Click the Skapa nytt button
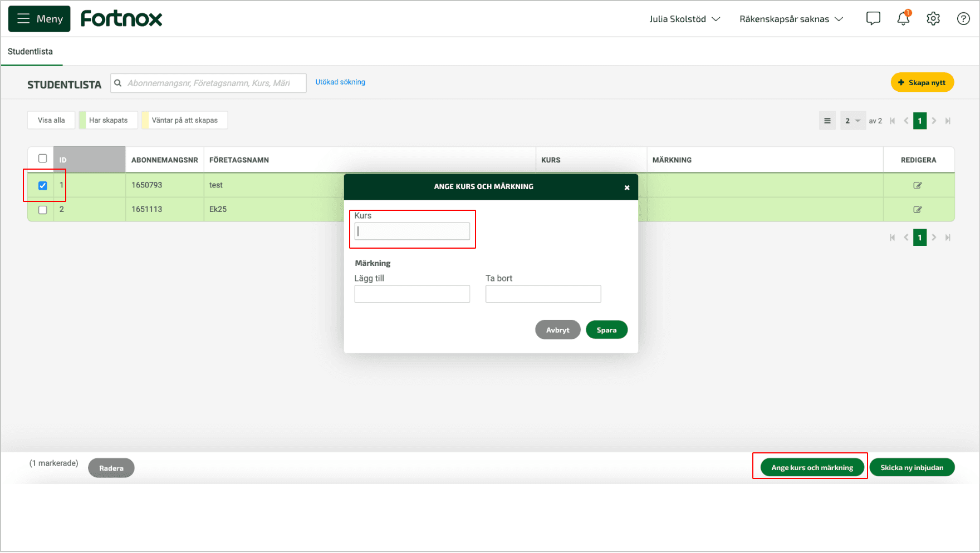This screenshot has width=980, height=553. [x=922, y=82]
